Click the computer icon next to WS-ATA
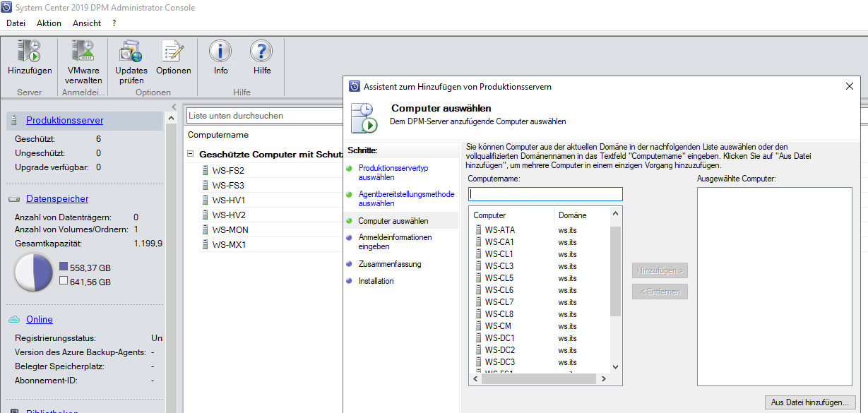Screen dimensions: 868x413 point(479,230)
